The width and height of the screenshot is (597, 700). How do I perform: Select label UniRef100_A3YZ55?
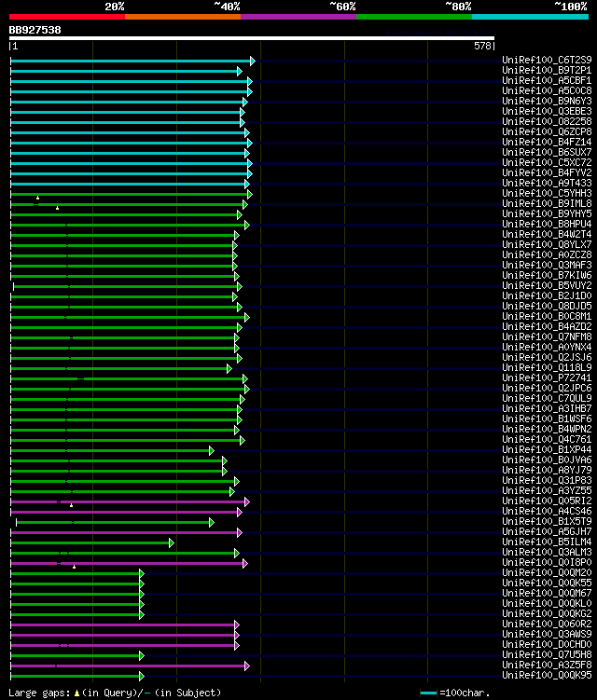(547, 491)
